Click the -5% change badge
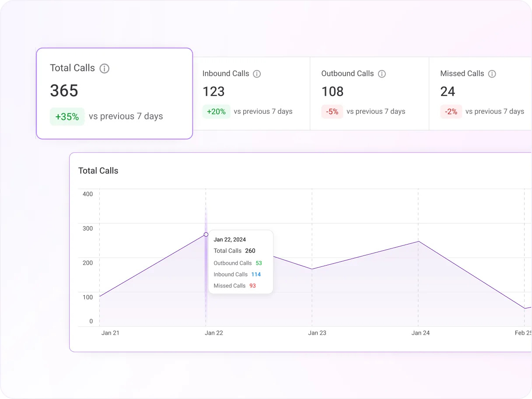 coord(332,112)
